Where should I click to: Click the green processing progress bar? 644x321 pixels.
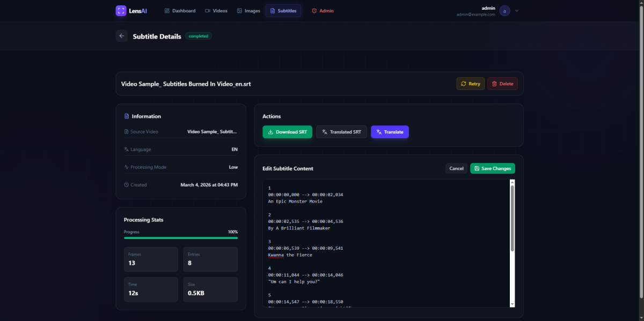tap(181, 237)
